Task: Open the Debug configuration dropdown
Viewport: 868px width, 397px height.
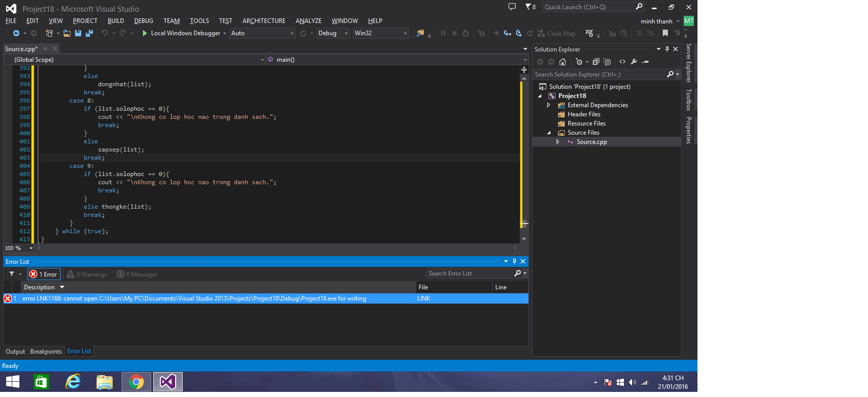Action: click(x=333, y=33)
